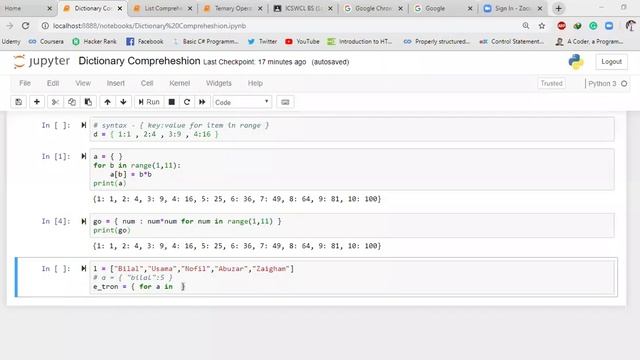Switch to the ICSWCL BS browser tab
This screenshot has height=360, width=640.
coord(303,8)
